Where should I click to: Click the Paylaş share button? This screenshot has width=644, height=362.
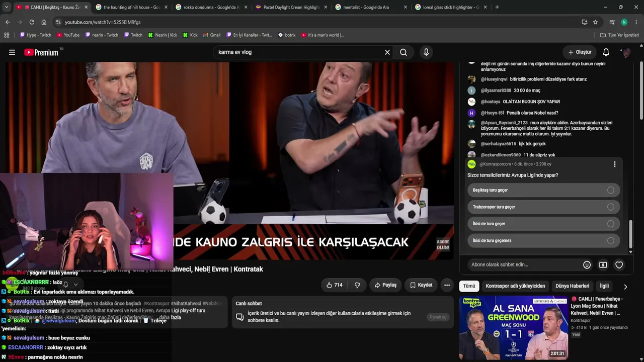[x=385, y=285]
